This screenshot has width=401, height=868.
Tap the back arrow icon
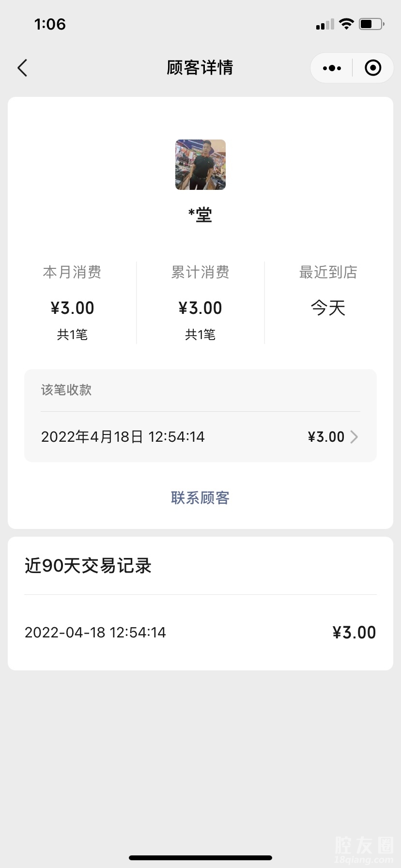tap(22, 68)
